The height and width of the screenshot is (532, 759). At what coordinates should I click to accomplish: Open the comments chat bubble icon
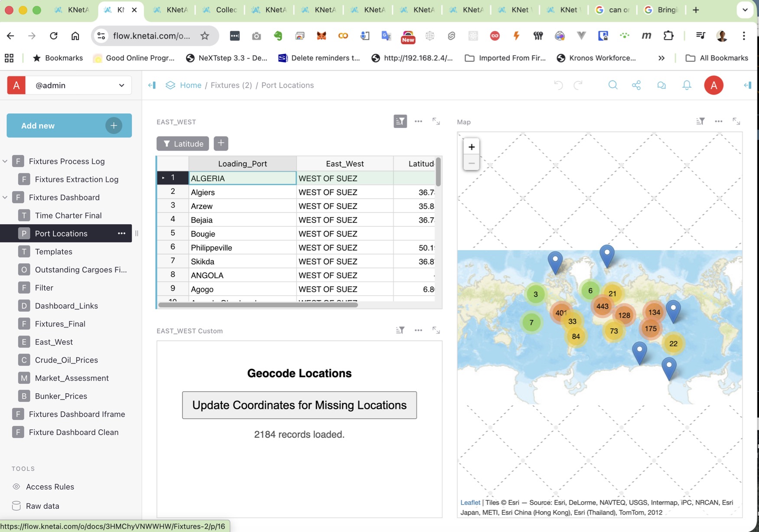pyautogui.click(x=661, y=85)
